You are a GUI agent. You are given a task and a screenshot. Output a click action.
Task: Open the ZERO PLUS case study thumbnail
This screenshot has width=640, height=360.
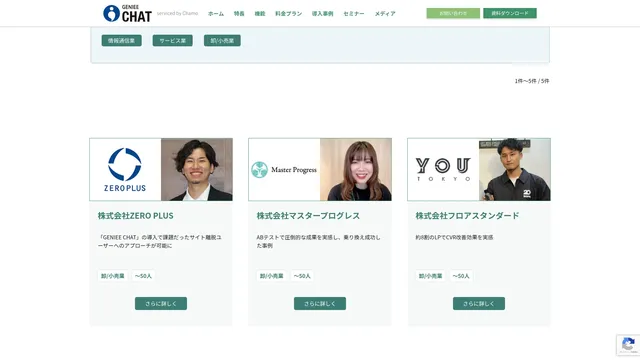tap(161, 169)
